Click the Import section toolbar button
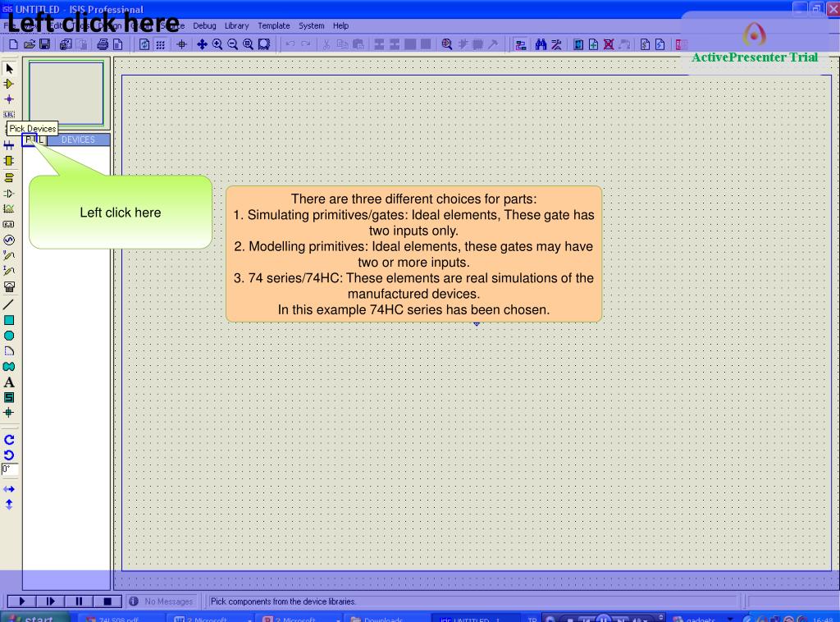840x622 pixels. pos(66,44)
